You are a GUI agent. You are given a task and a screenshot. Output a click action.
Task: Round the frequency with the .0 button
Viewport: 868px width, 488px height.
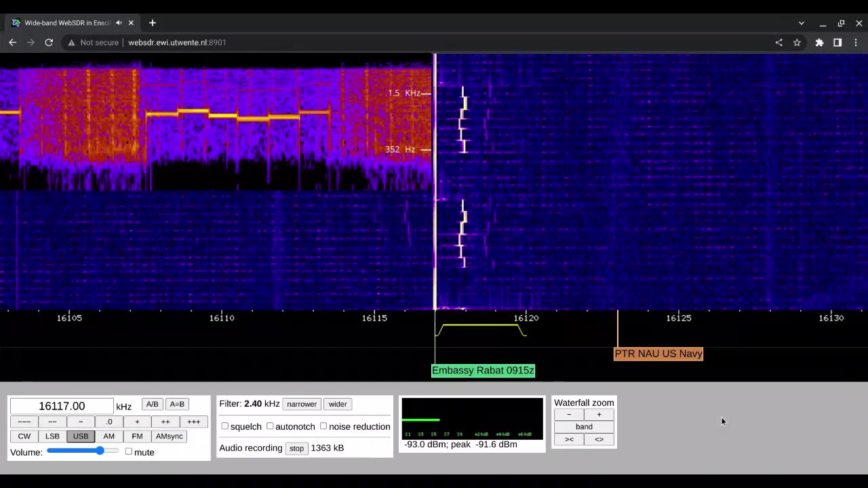(108, 422)
